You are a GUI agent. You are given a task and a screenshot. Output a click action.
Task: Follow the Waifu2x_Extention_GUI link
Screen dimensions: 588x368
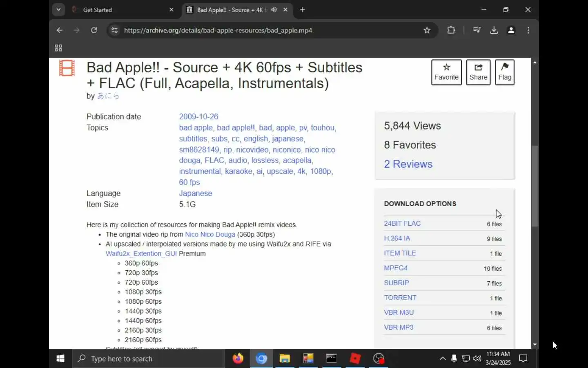(x=141, y=254)
